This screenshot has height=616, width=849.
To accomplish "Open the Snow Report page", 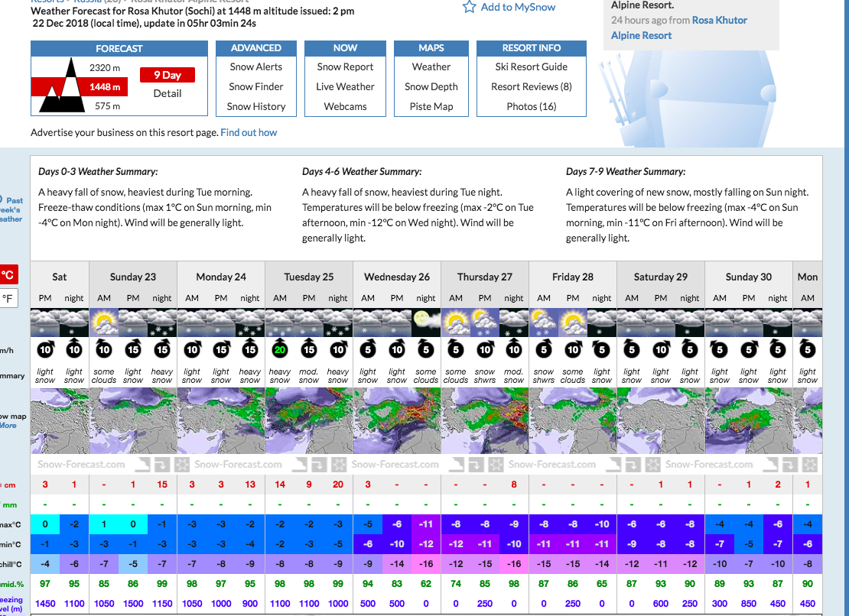I will tap(346, 66).
